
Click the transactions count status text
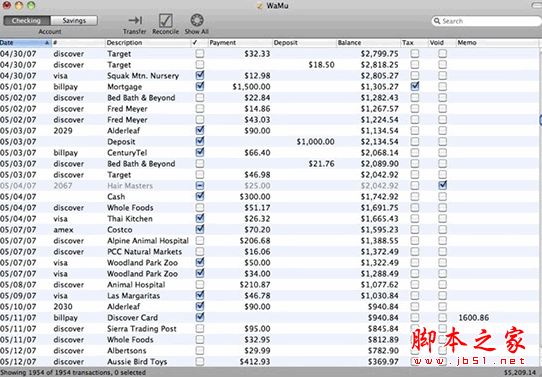pos(73,373)
